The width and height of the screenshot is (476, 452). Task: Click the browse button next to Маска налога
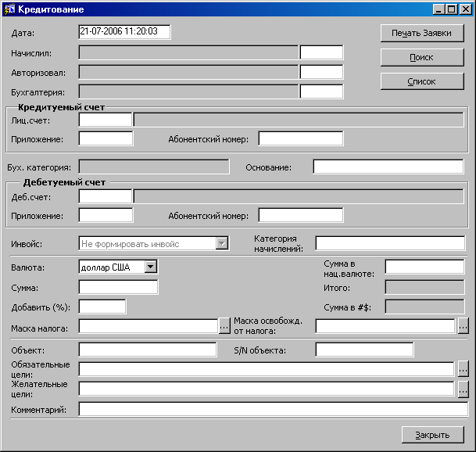pyautogui.click(x=224, y=327)
